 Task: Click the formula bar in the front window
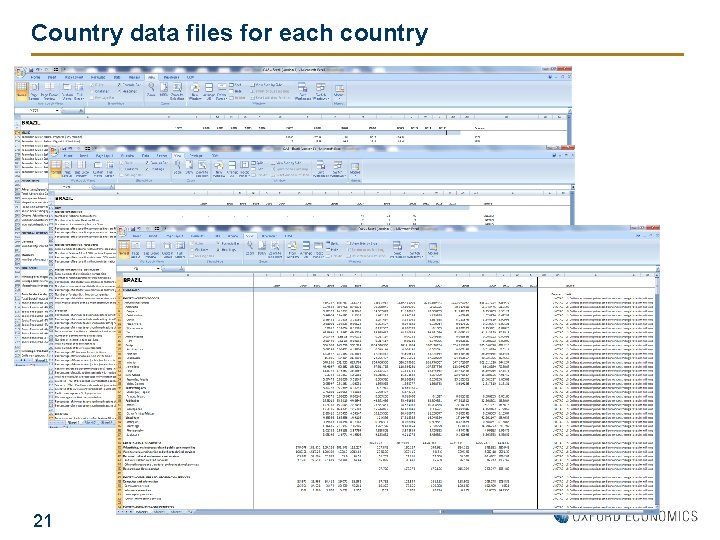click(x=420, y=269)
